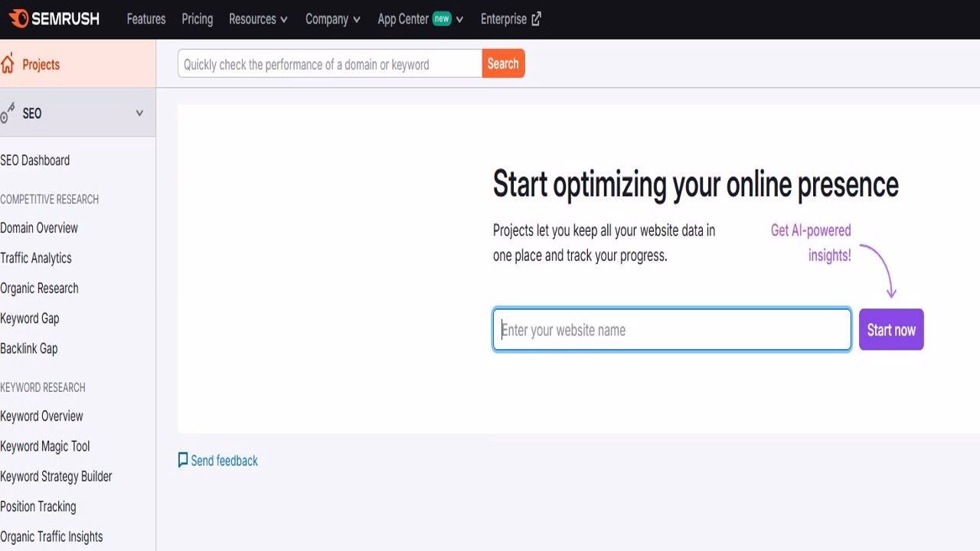Open the Send feedback link
This screenshot has width=980, height=551.
[224, 460]
